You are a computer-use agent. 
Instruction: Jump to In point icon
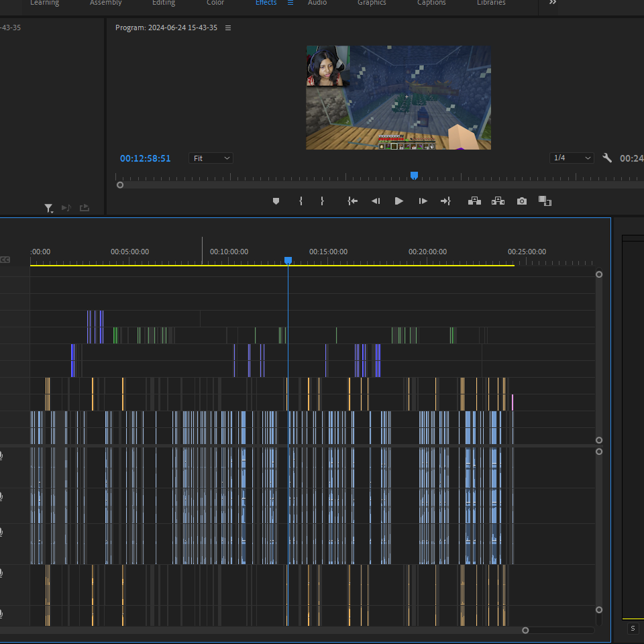click(352, 201)
